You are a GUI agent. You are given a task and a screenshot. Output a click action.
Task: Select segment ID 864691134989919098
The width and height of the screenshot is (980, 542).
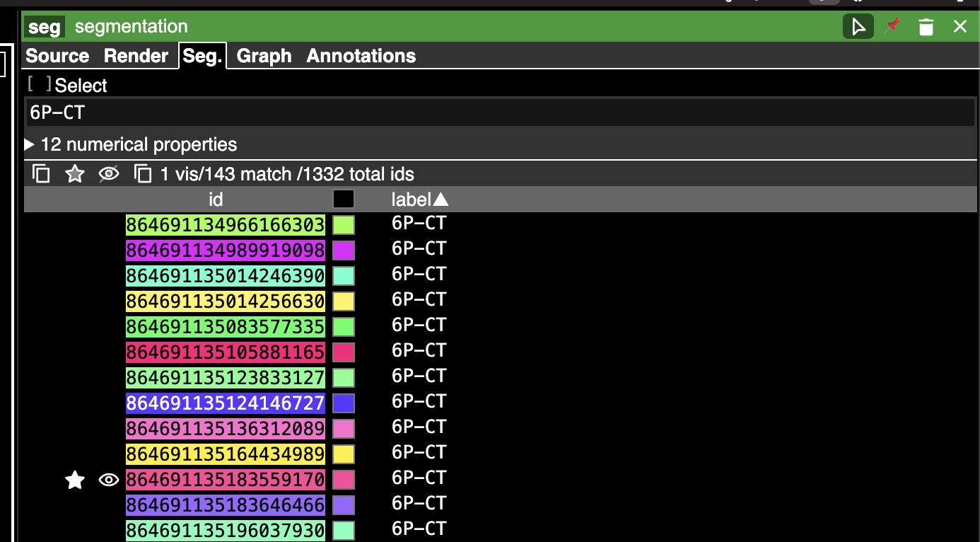(x=226, y=250)
